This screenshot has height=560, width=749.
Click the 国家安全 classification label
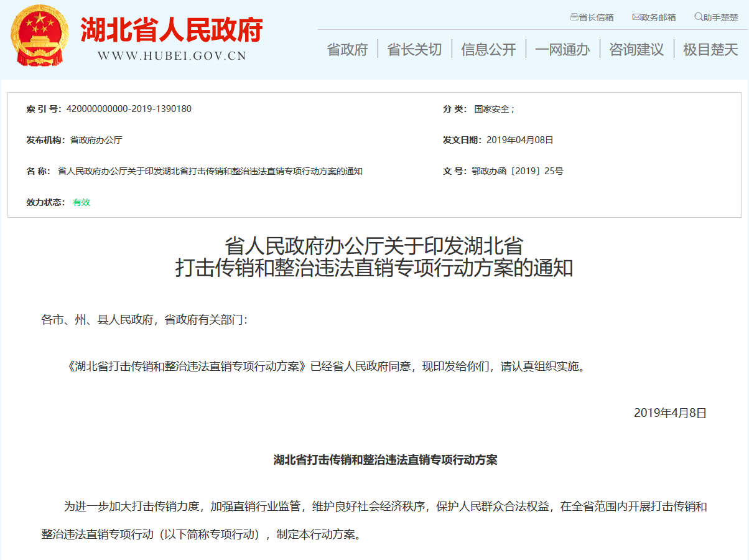tap(492, 109)
